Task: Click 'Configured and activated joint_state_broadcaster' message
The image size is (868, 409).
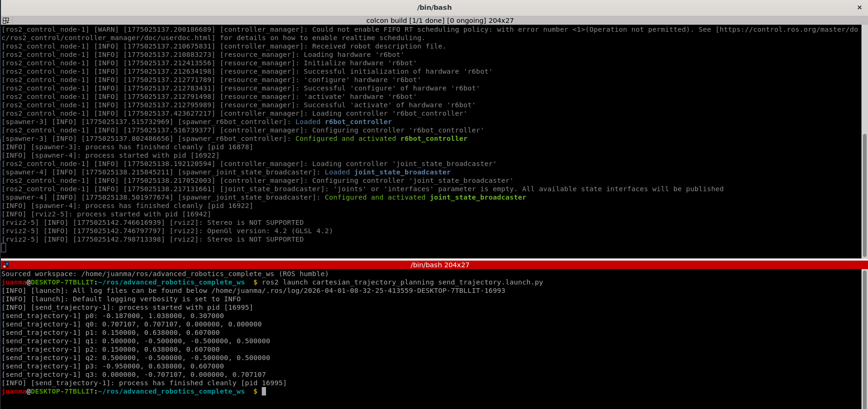Action: pyautogui.click(x=425, y=197)
